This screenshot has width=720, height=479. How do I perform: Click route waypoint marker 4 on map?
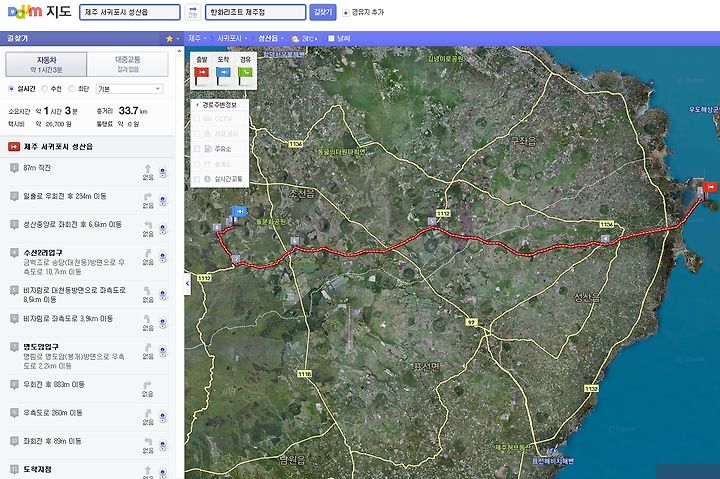[605, 238]
